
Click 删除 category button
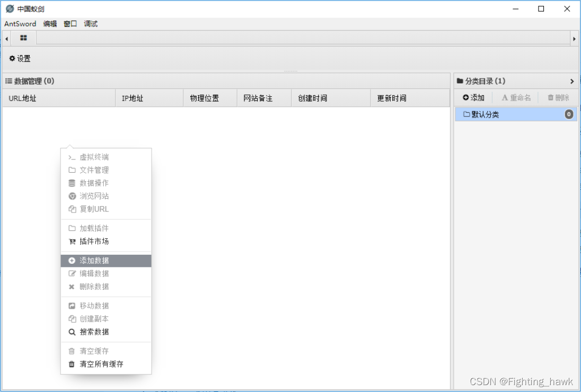pyautogui.click(x=558, y=97)
